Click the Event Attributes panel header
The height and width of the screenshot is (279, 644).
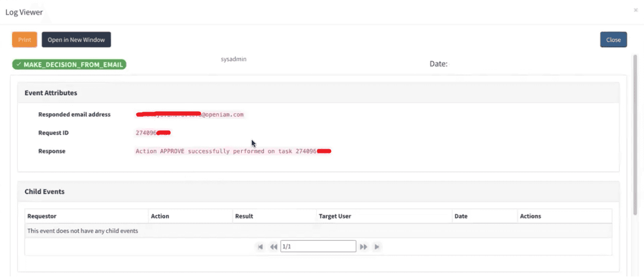51,93
